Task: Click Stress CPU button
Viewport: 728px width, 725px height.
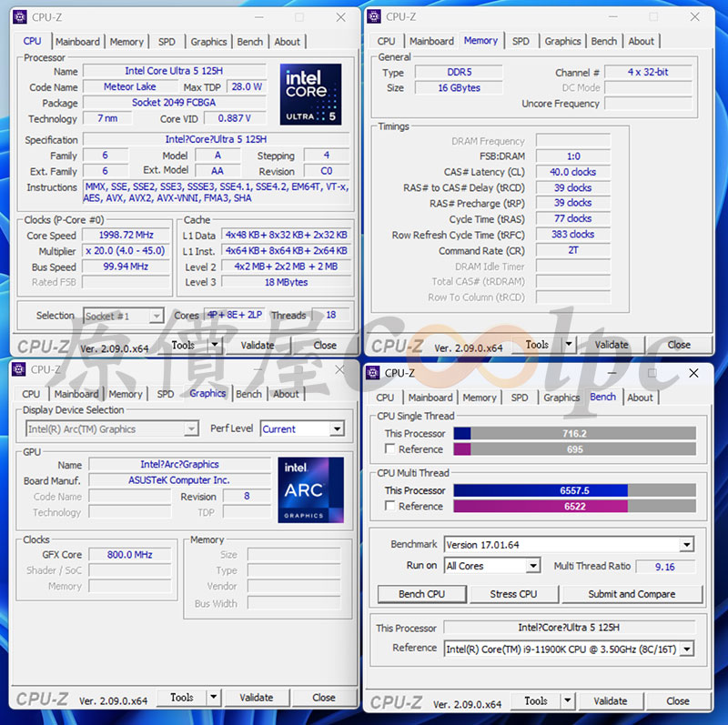Action: 513,594
